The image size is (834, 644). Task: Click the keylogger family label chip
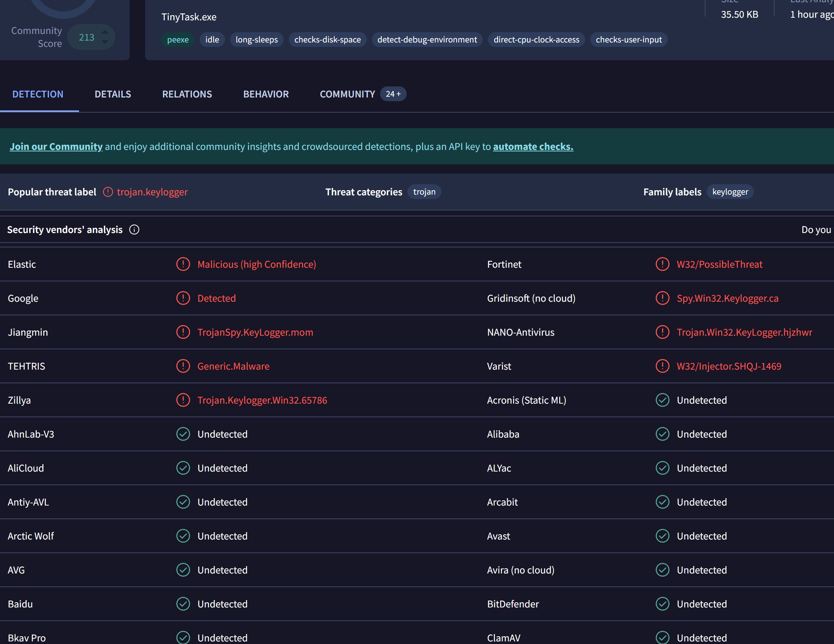(730, 192)
